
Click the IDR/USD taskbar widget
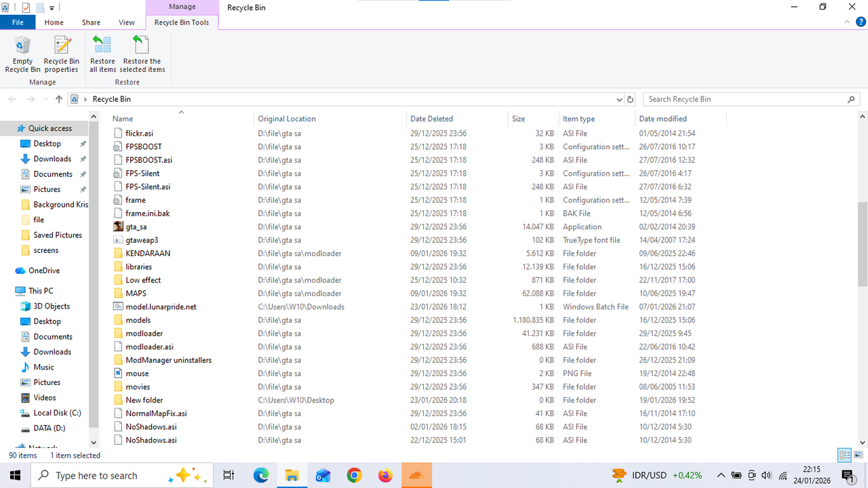pyautogui.click(x=656, y=475)
